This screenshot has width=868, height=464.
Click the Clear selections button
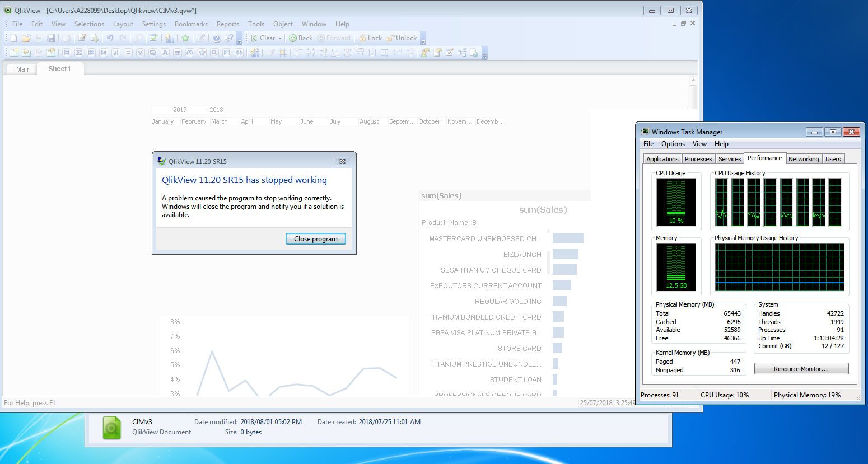[x=263, y=38]
